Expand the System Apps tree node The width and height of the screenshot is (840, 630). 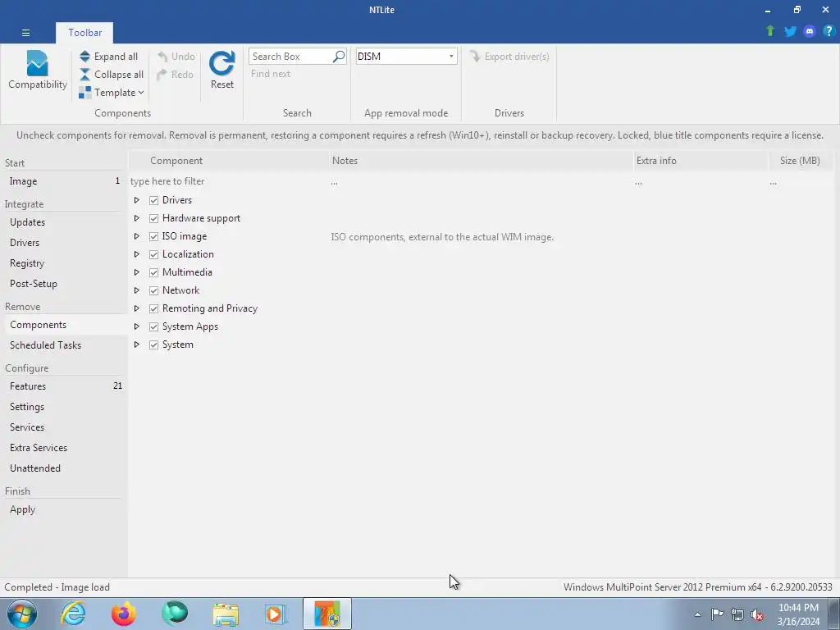pos(137,326)
